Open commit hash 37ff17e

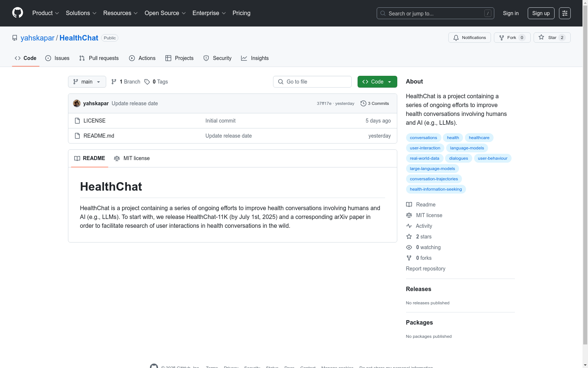(x=324, y=103)
